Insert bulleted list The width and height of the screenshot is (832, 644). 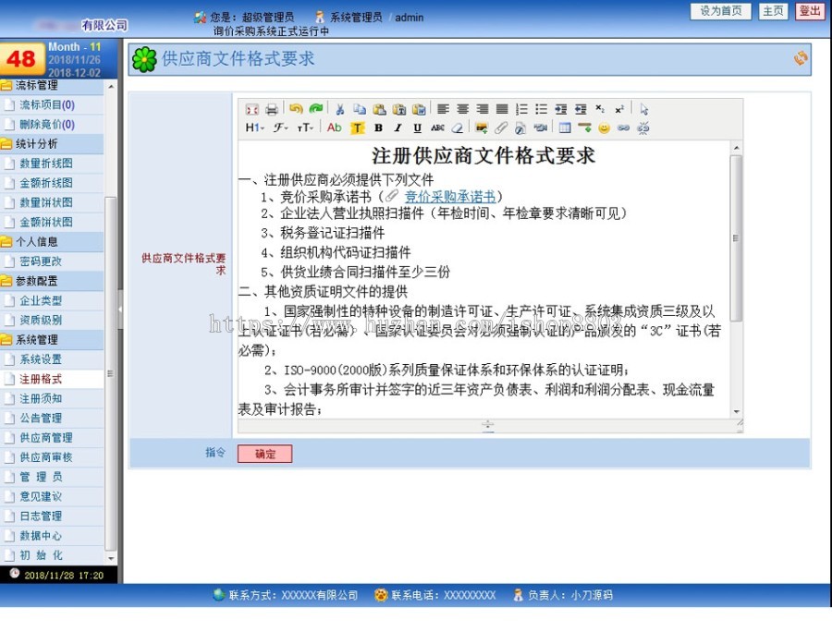coord(541,109)
